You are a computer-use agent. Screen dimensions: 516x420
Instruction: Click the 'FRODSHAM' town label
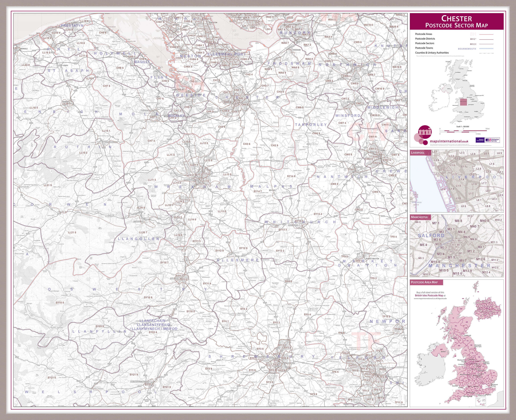pyautogui.click(x=289, y=64)
